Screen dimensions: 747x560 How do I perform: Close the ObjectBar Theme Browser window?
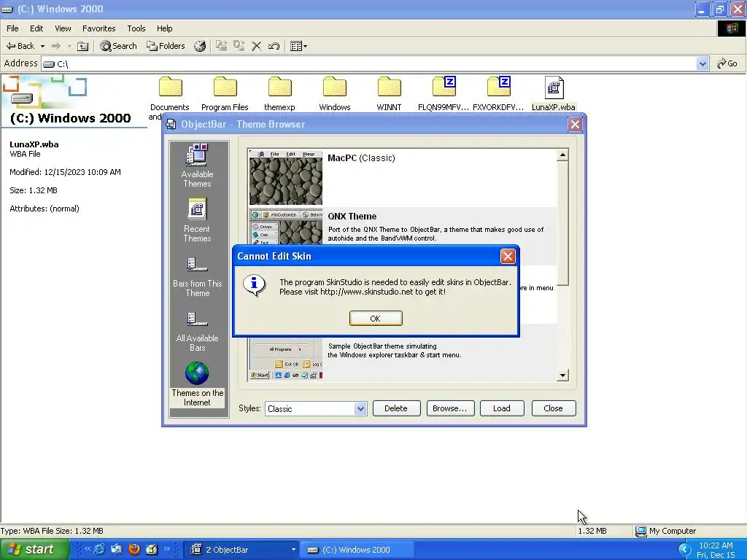(x=575, y=124)
